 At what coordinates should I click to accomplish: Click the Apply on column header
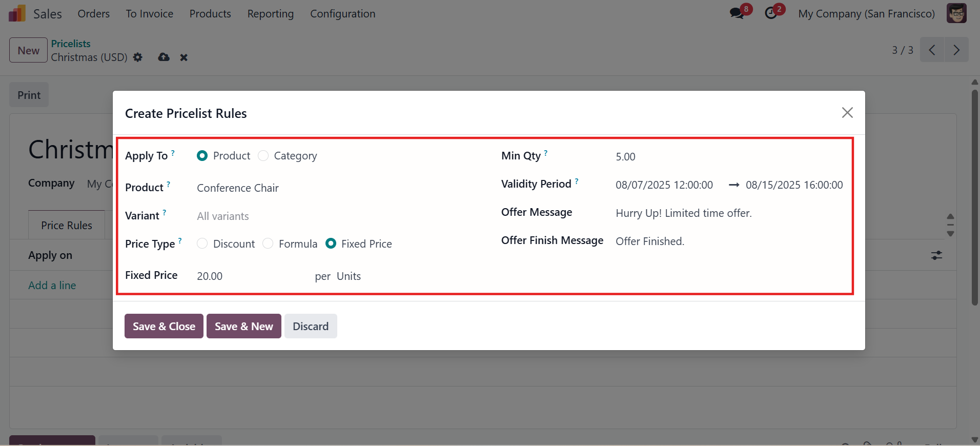tap(50, 255)
